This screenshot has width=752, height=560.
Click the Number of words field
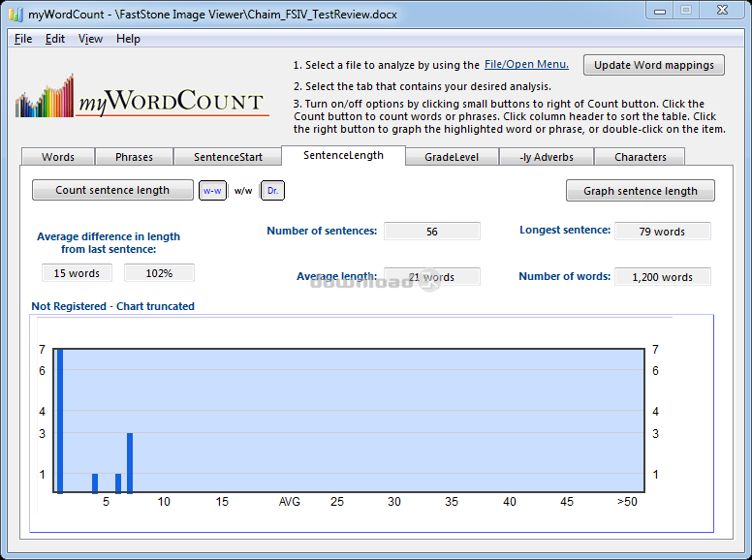click(x=662, y=277)
